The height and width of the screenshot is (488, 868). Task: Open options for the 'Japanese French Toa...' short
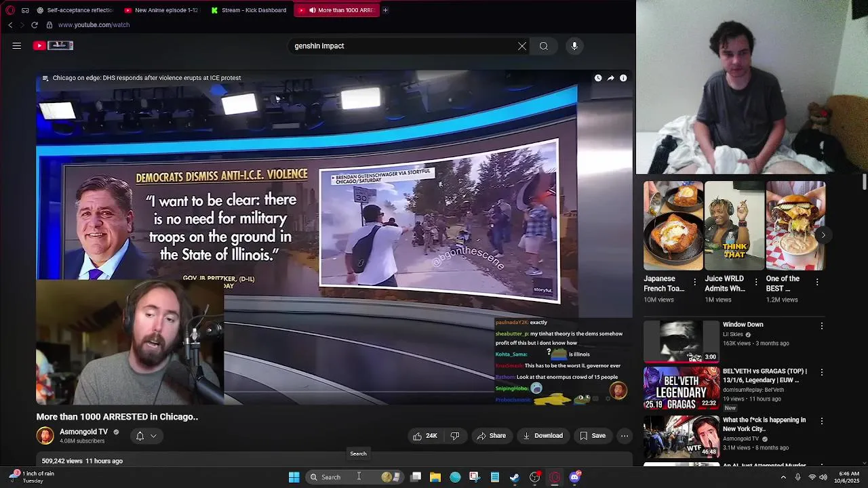coord(694,282)
